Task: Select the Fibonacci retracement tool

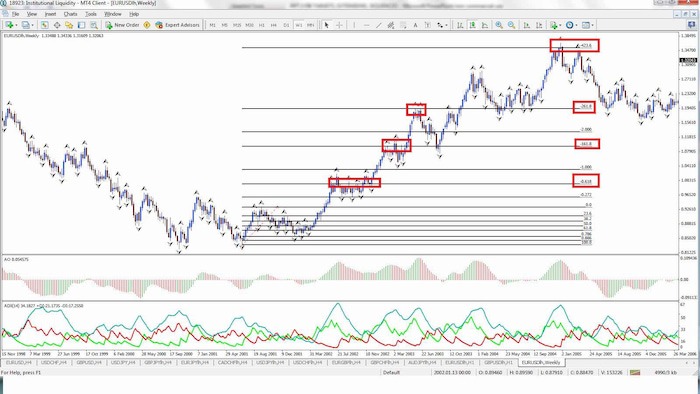Action: pos(403,25)
